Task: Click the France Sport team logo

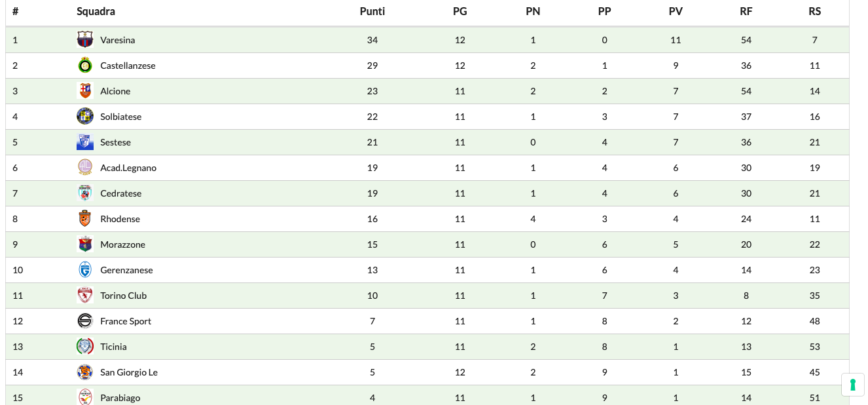Action: [85, 321]
